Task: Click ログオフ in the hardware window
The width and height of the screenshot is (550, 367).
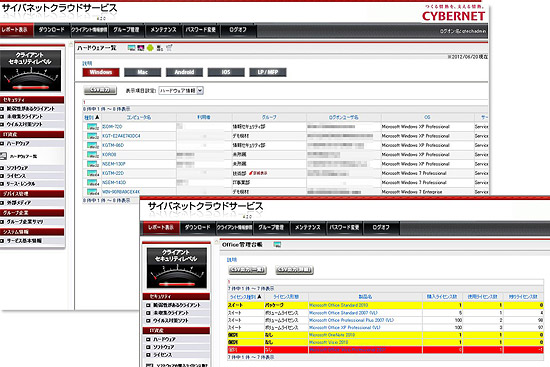Action: click(x=238, y=30)
